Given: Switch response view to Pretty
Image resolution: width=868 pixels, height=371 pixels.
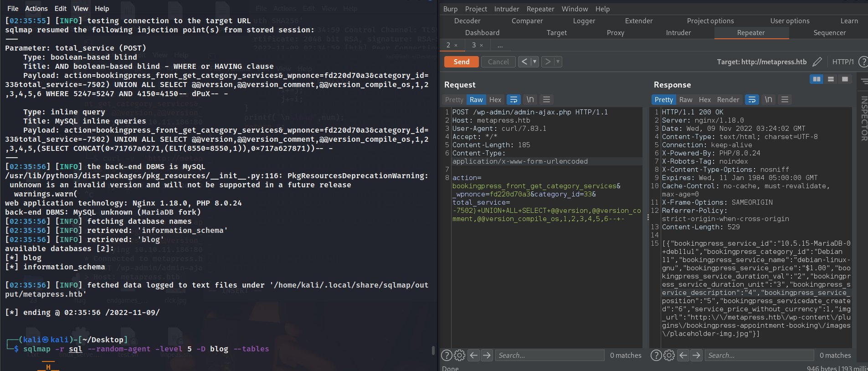Looking at the screenshot, I should point(663,100).
